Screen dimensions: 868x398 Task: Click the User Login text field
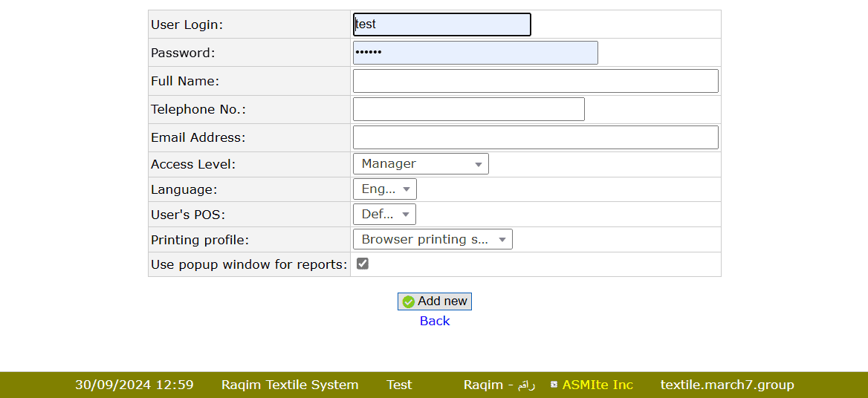pos(442,25)
